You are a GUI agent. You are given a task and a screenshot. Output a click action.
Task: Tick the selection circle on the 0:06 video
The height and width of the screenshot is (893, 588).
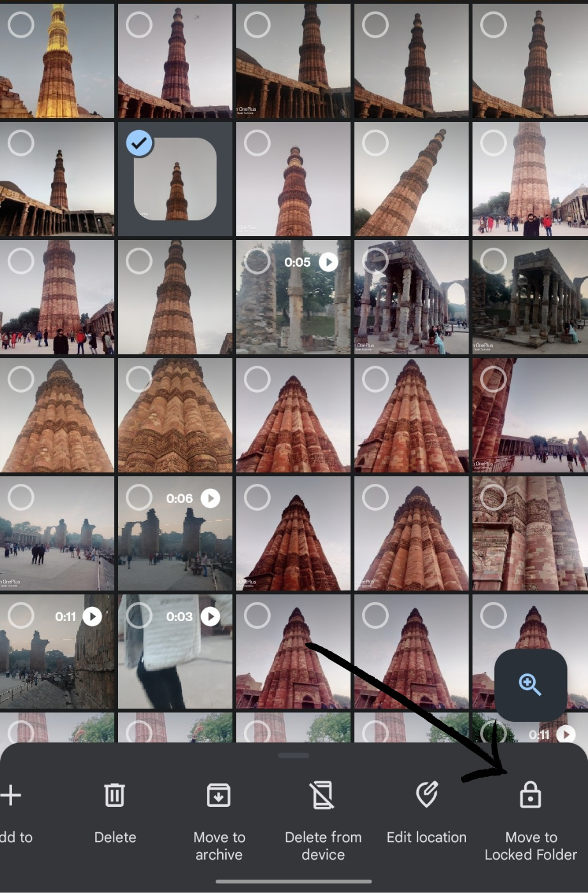[x=139, y=498]
